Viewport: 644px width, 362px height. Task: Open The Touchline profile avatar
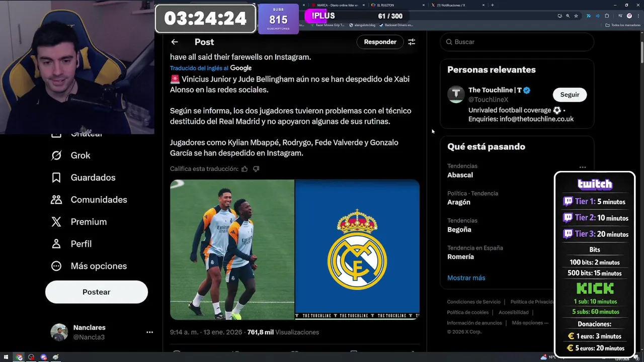[456, 94]
